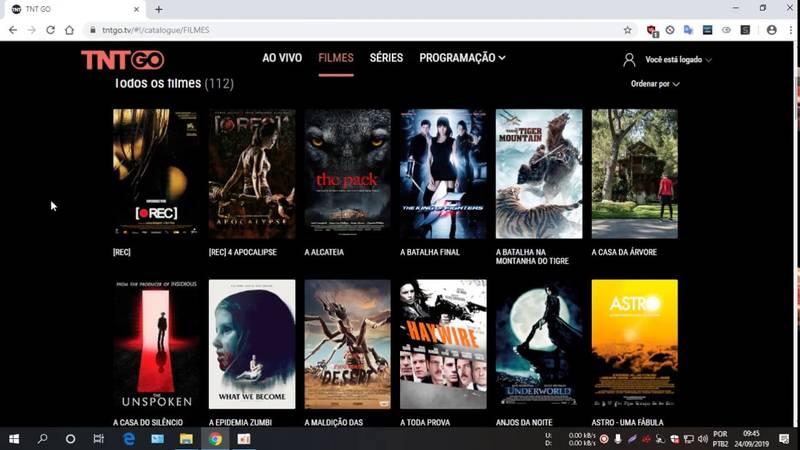Click the 'A ALCATEIA' title link
The image size is (800, 450).
pos(324,252)
